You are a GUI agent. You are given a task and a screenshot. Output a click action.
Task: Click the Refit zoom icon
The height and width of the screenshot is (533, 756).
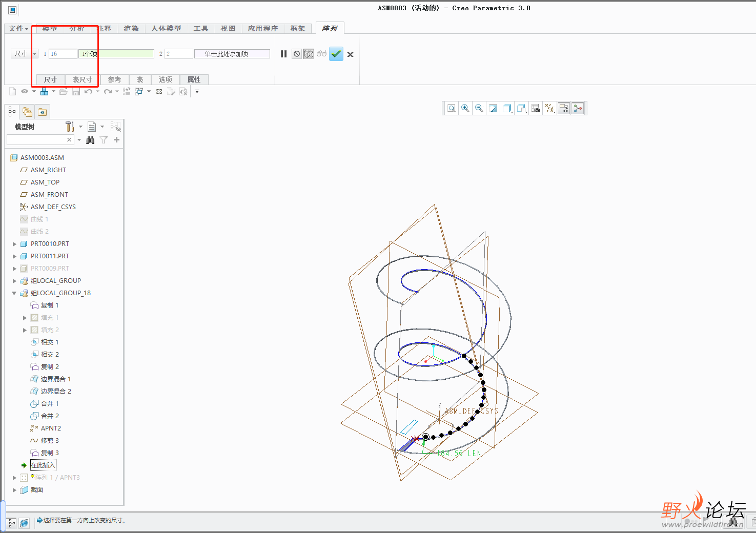[x=452, y=108]
